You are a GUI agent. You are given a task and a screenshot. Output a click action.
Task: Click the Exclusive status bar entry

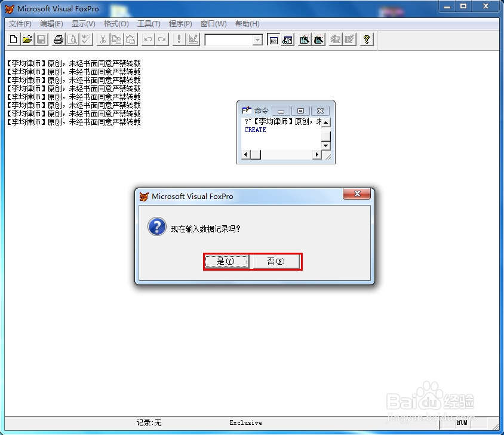tap(245, 423)
